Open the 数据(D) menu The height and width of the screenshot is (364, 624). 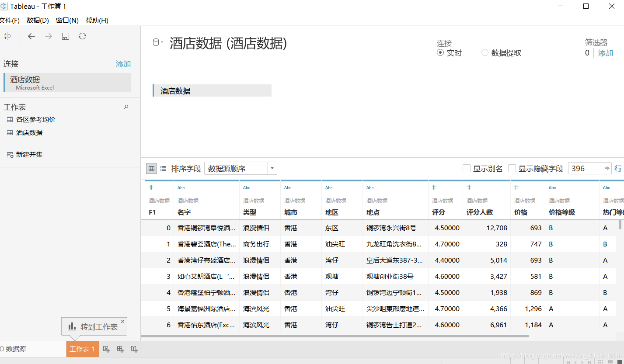38,20
